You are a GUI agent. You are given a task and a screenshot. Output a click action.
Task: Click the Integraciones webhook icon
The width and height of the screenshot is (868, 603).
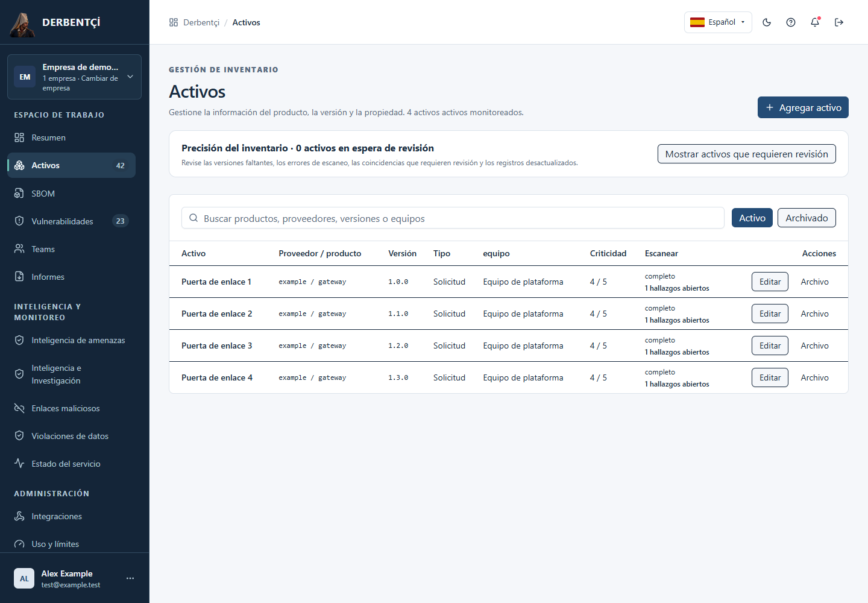19,516
